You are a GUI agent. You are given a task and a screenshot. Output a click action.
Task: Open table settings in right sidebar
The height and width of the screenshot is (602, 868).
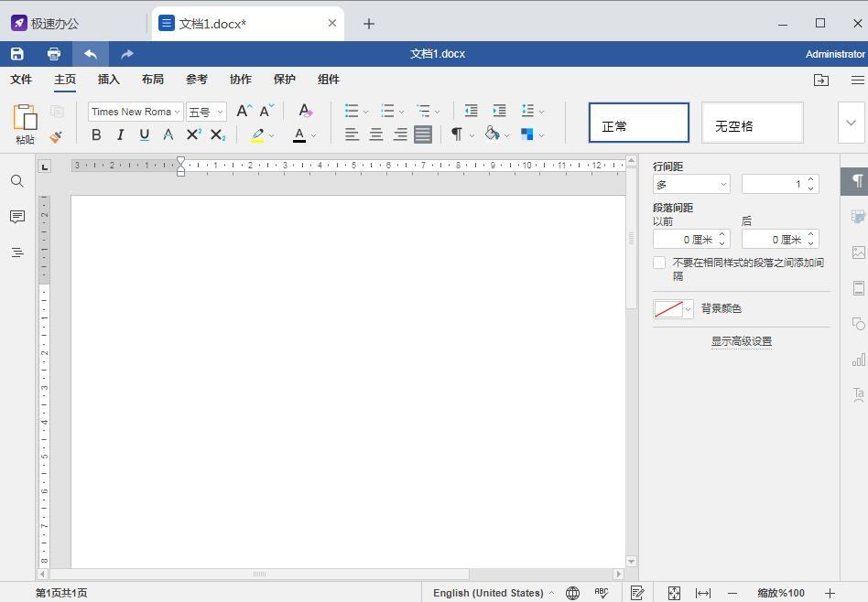[858, 216]
